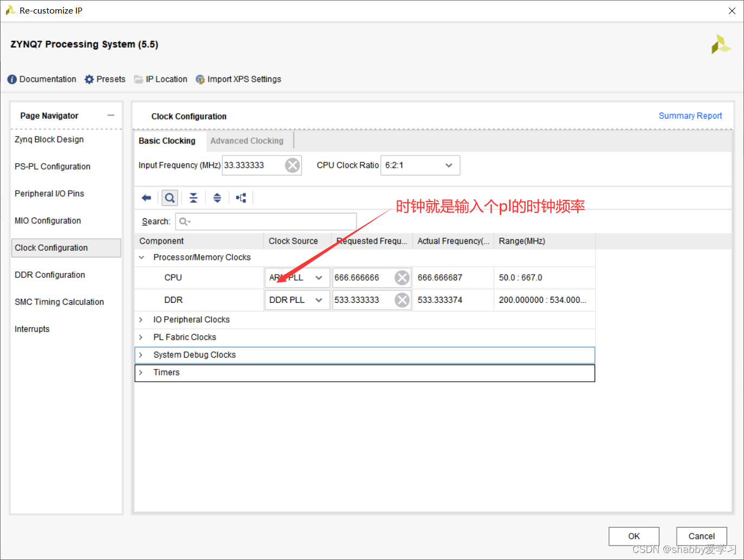Clear the DDR requested frequency value
The image size is (744, 560).
(402, 300)
